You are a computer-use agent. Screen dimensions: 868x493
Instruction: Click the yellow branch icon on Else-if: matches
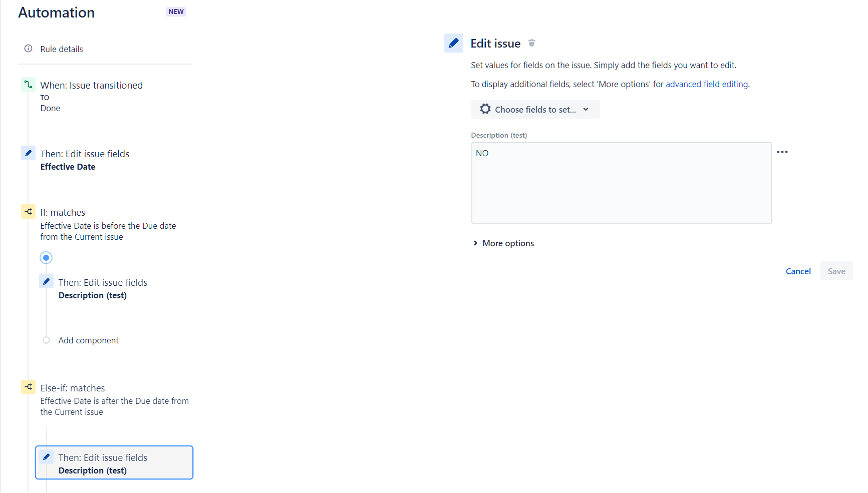pyautogui.click(x=28, y=386)
